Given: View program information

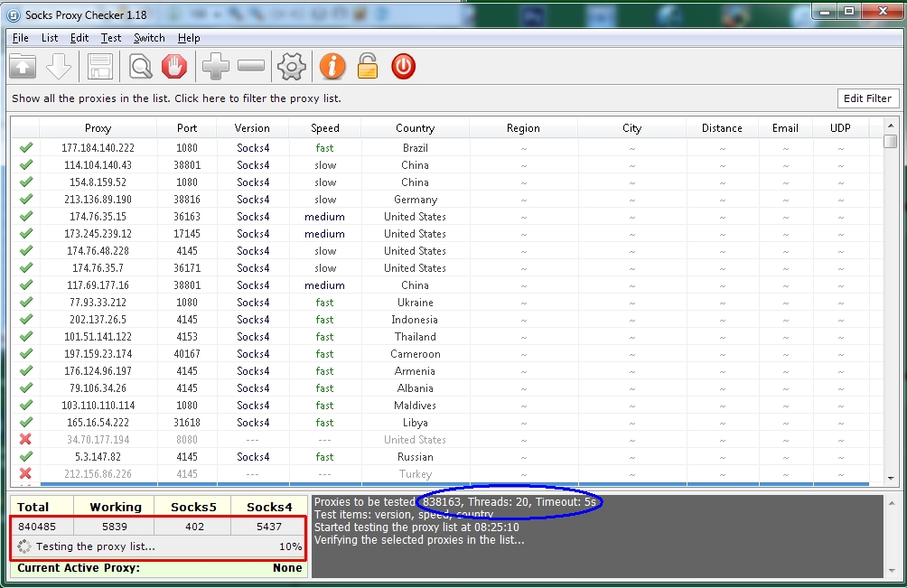Looking at the screenshot, I should point(331,65).
